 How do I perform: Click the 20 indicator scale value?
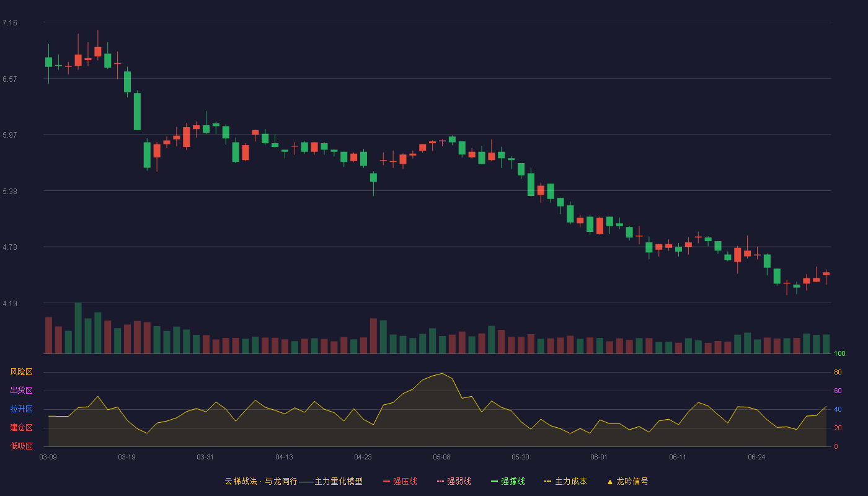coord(838,428)
